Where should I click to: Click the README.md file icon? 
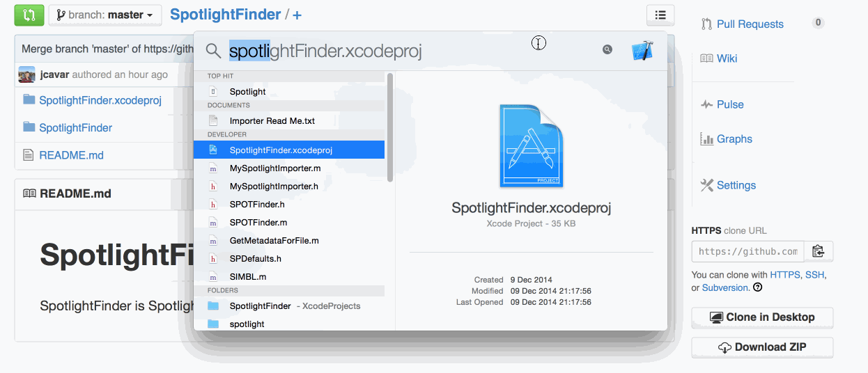[28, 155]
